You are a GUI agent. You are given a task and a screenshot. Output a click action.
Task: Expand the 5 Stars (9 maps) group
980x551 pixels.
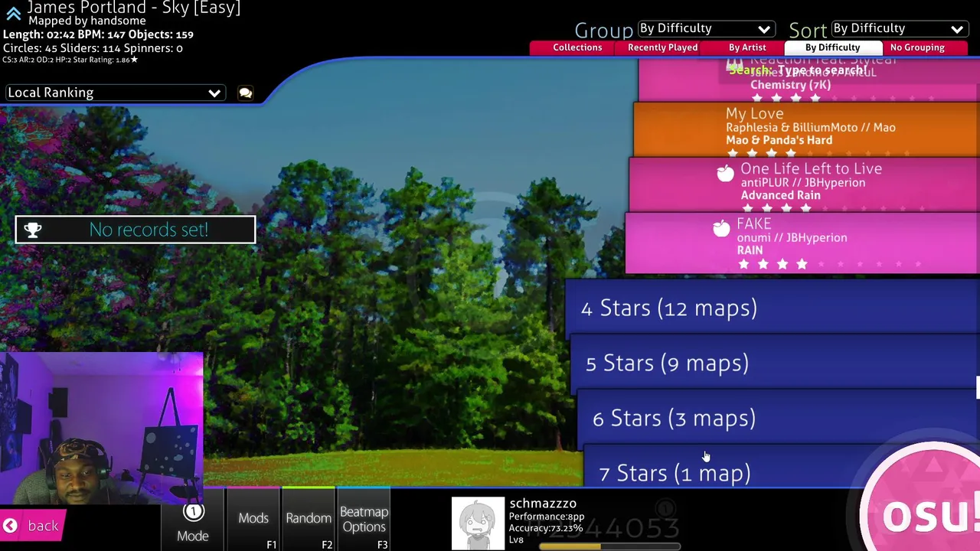pyautogui.click(x=775, y=363)
